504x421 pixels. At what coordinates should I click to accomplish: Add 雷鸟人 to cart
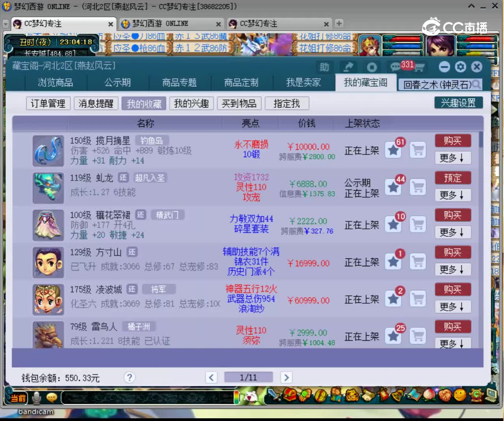click(418, 336)
